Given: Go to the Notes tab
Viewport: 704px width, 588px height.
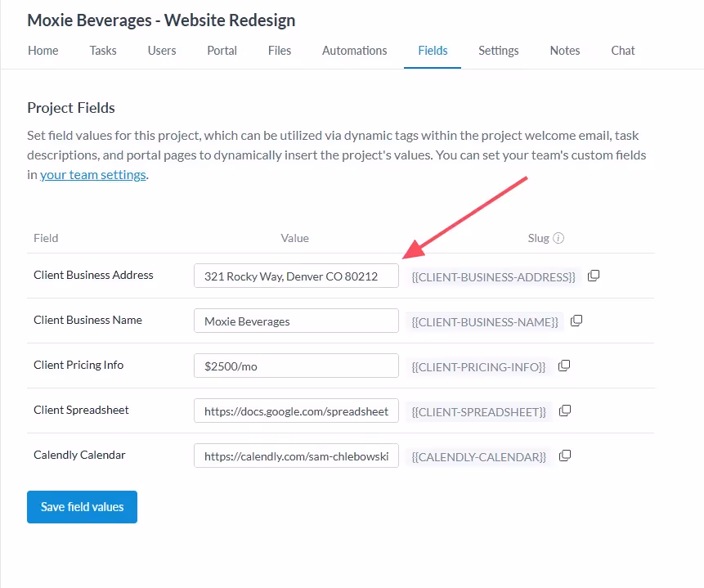Looking at the screenshot, I should click(x=565, y=51).
